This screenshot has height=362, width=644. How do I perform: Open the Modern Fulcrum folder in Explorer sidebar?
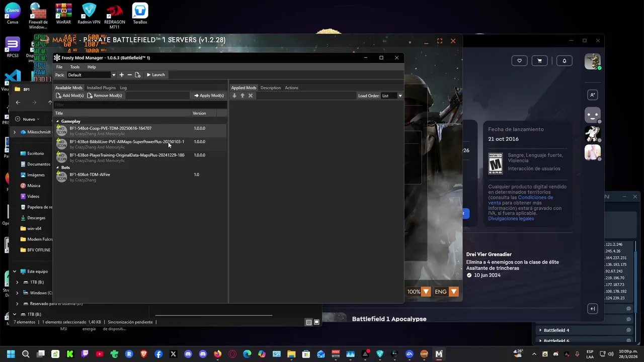pyautogui.click(x=36, y=239)
